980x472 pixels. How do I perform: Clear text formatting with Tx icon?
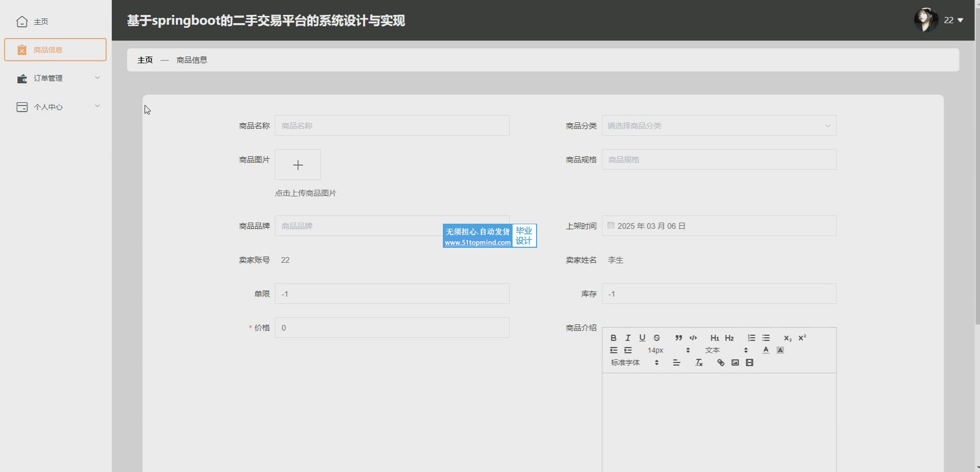pos(699,363)
